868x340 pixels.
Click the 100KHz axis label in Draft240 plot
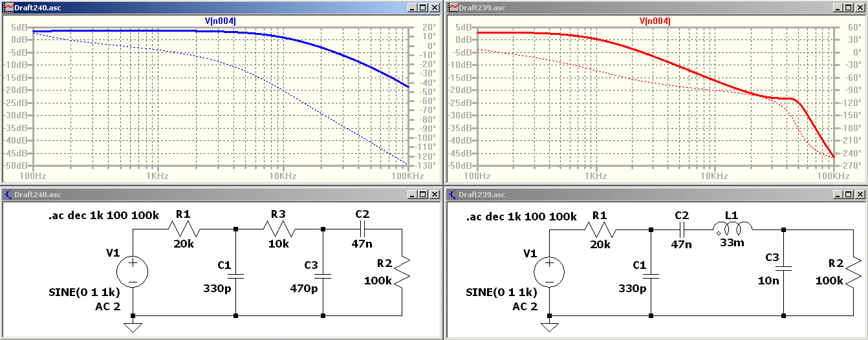click(x=407, y=176)
